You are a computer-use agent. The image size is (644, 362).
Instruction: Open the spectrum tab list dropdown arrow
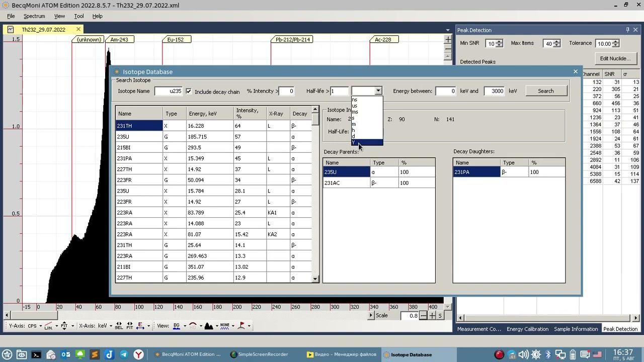click(x=448, y=30)
